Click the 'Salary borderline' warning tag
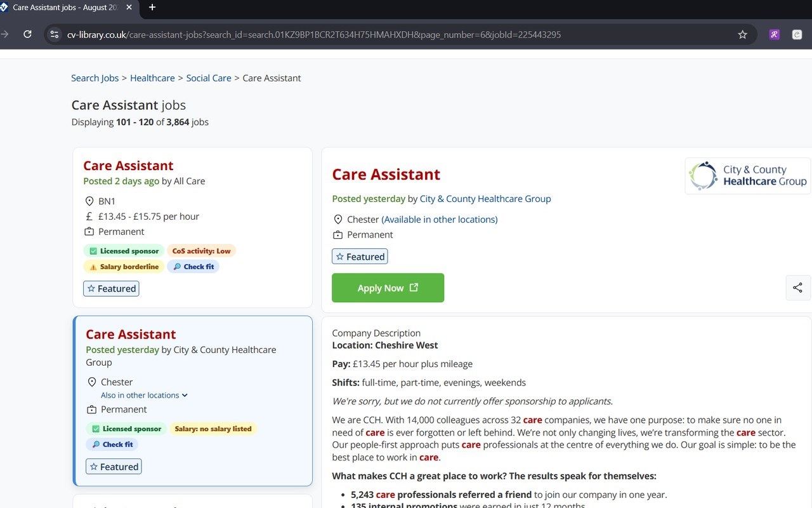Viewport: 812px width, 508px height. pyautogui.click(x=124, y=267)
